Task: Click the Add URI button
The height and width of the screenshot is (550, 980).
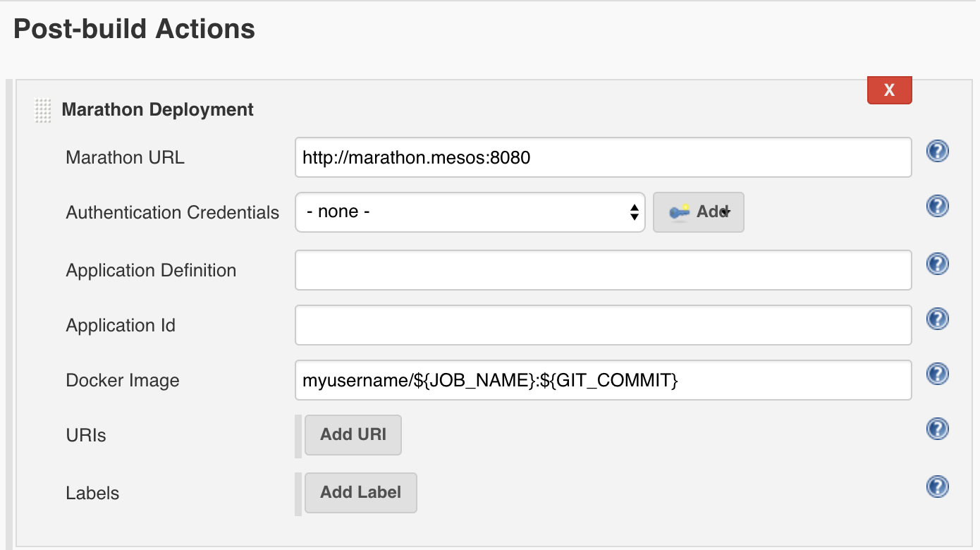Action: (x=353, y=434)
